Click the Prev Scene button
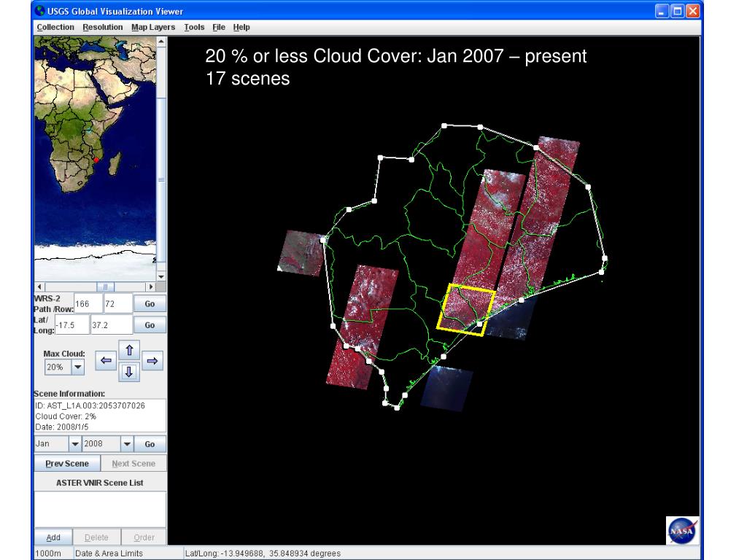Viewport: 747px width, 560px height. (66, 464)
